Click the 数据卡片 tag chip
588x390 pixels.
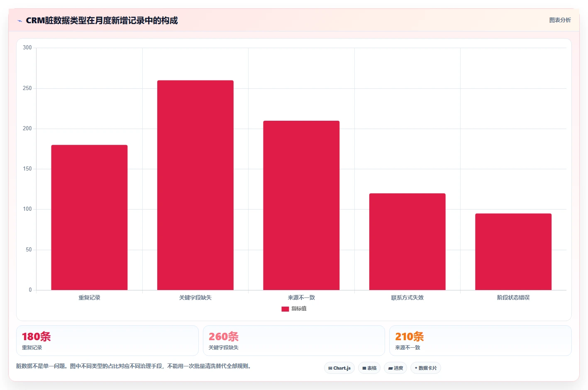[426, 368]
